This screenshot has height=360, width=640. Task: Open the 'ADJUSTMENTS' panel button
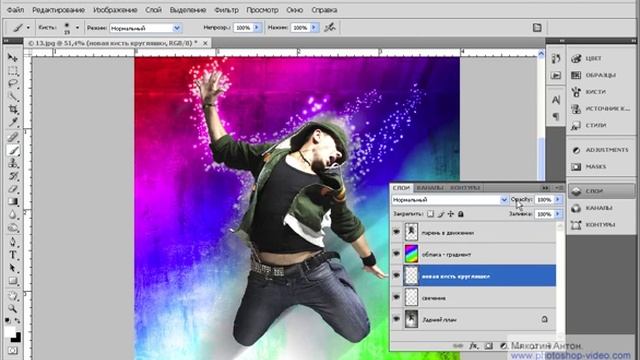pos(602,150)
